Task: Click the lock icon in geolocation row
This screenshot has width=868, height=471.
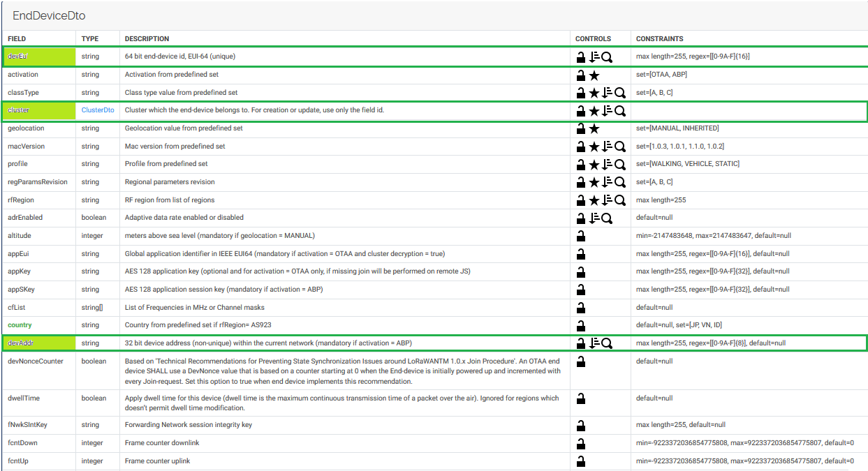Action: [x=580, y=128]
